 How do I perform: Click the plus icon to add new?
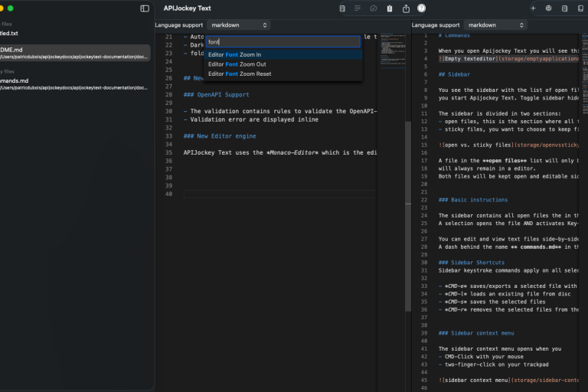[x=533, y=8]
